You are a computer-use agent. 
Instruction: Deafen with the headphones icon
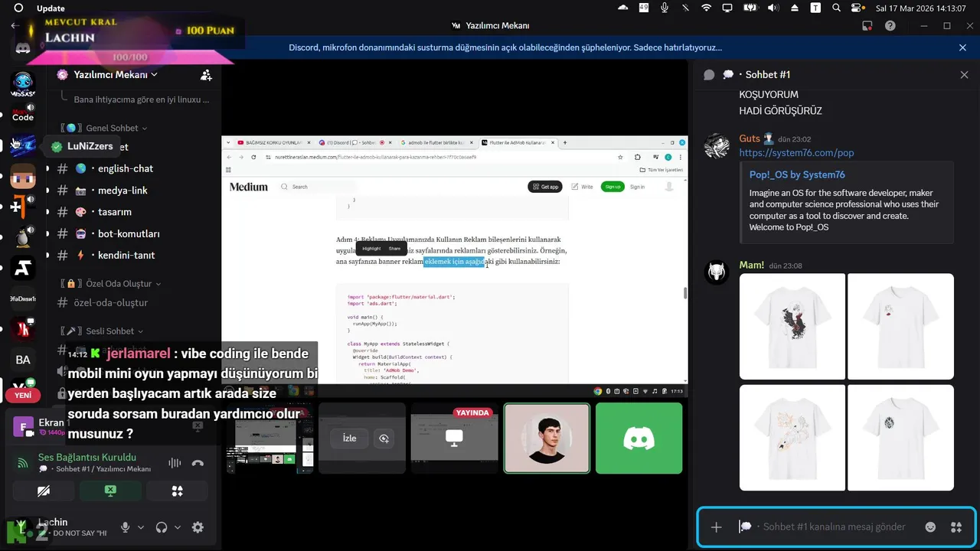point(162,527)
